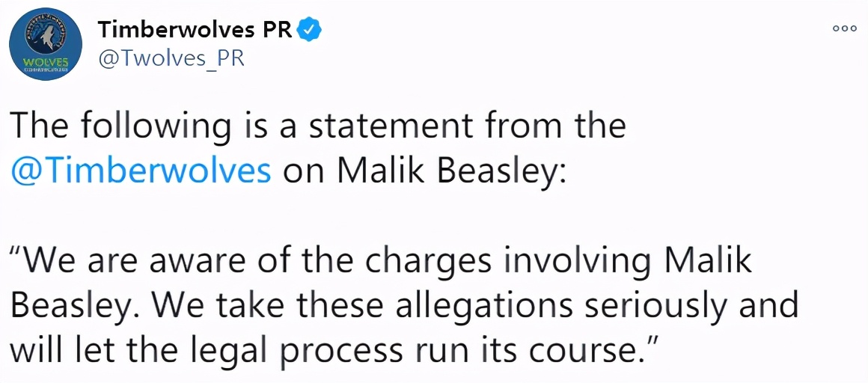Image resolution: width=868 pixels, height=383 pixels.
Task: Open the three-dot more options menu
Action: [x=844, y=28]
